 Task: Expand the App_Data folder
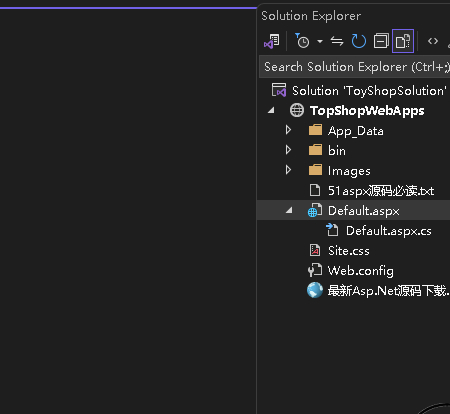(289, 130)
